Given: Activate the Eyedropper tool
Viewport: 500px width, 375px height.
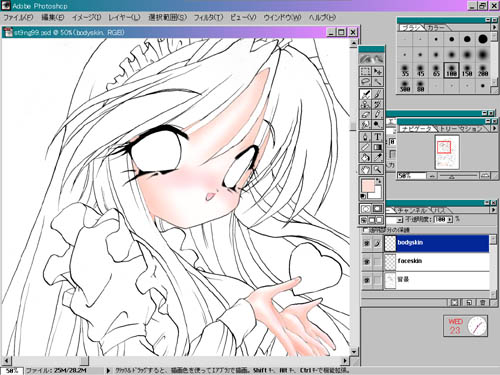Looking at the screenshot, I should (377, 157).
